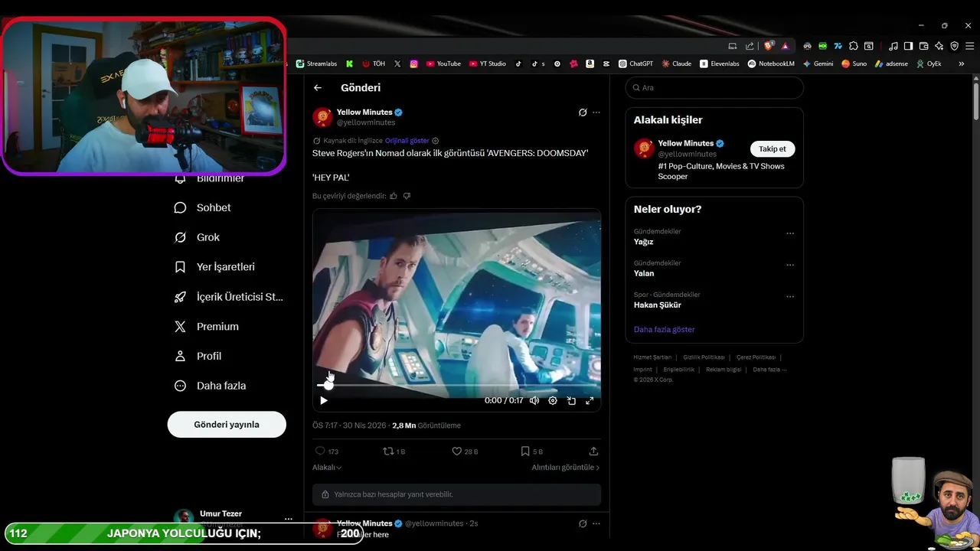Image resolution: width=980 pixels, height=551 pixels.
Task: Open Yer İşaretleri in sidebar
Action: click(215, 267)
